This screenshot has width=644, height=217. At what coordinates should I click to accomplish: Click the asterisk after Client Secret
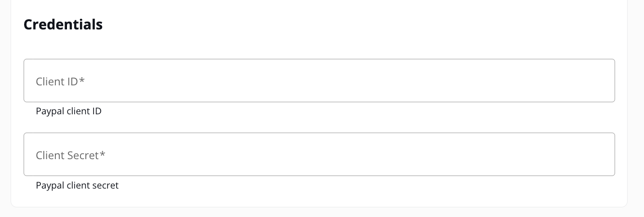[102, 154]
